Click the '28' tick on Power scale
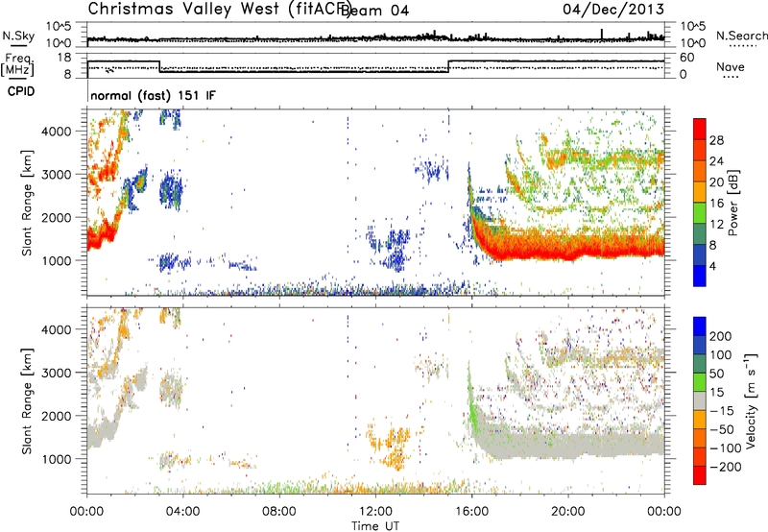This screenshot has width=768, height=532. tap(716, 140)
